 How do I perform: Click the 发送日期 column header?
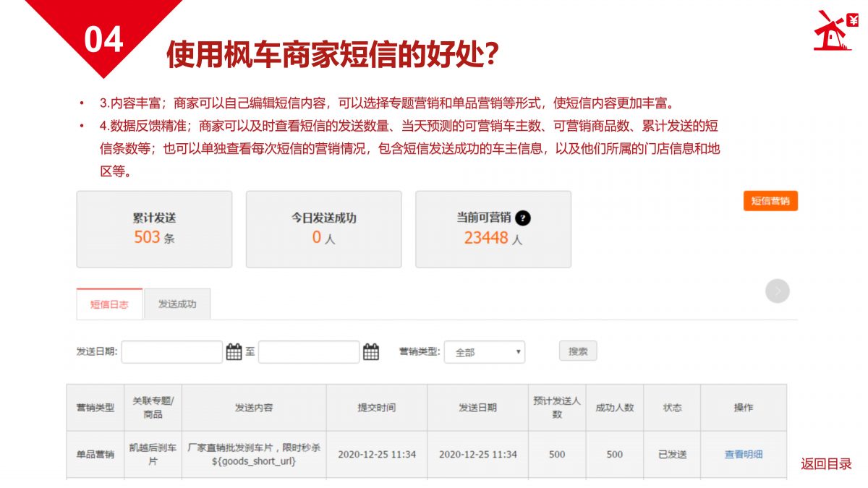tap(478, 408)
